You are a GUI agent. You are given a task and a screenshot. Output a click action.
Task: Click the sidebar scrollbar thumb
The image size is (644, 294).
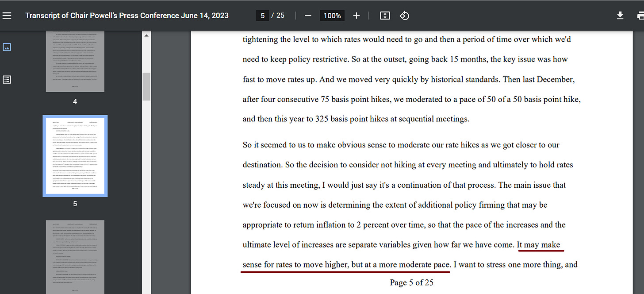click(x=146, y=87)
